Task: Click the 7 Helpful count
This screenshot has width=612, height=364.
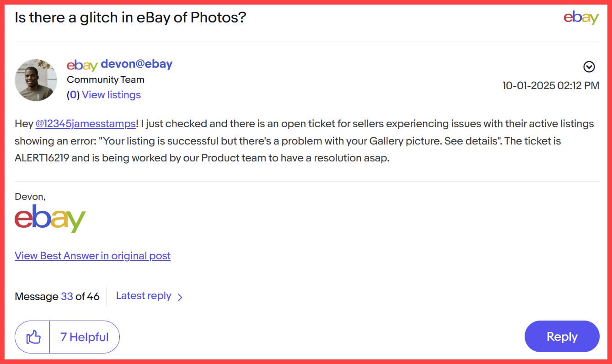Action: coord(84,337)
